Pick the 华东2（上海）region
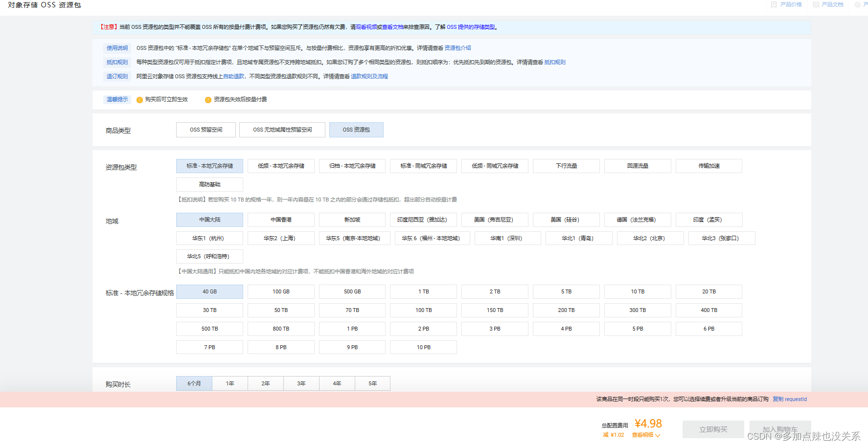 [281, 238]
